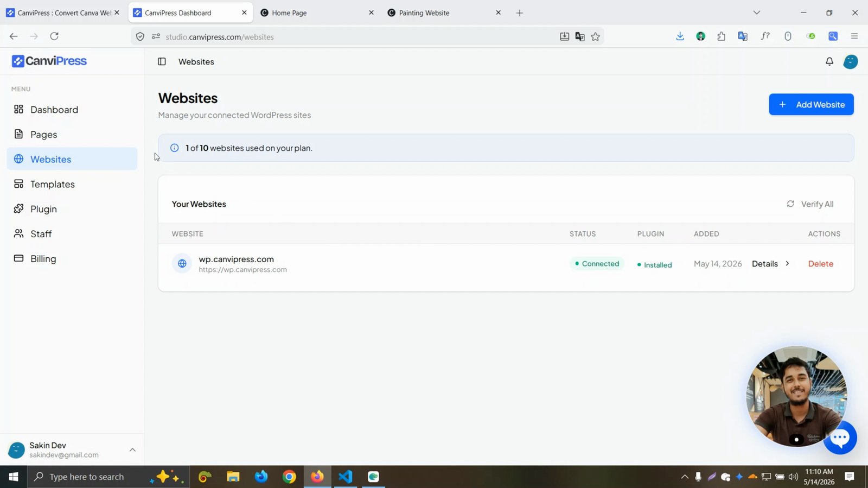Viewport: 868px width, 488px height.
Task: Bookmark this page with the star
Action: pos(596,37)
